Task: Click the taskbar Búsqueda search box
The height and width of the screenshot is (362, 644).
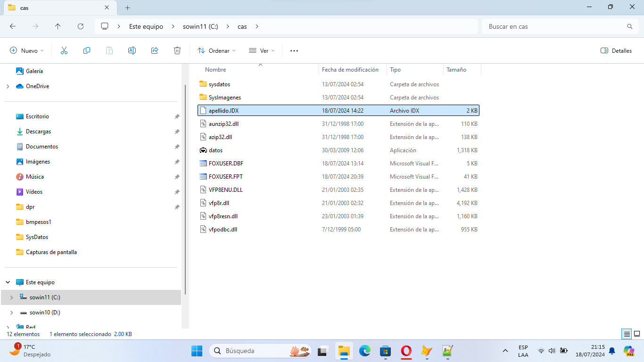Action: click(x=260, y=351)
